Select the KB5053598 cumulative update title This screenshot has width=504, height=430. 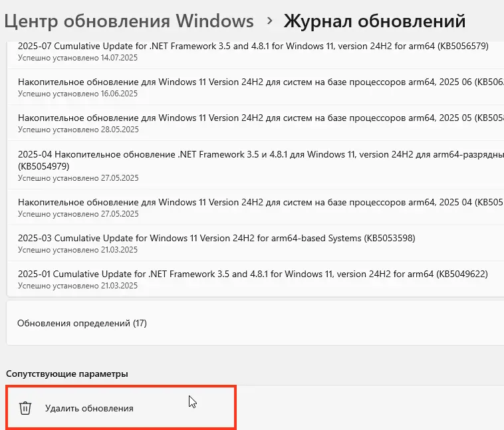click(217, 238)
